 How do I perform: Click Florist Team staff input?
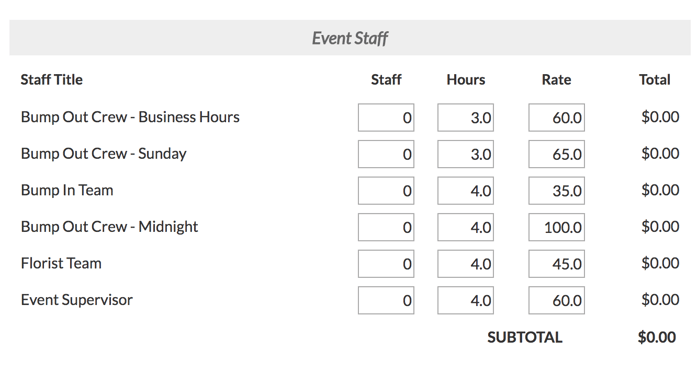tap(386, 264)
